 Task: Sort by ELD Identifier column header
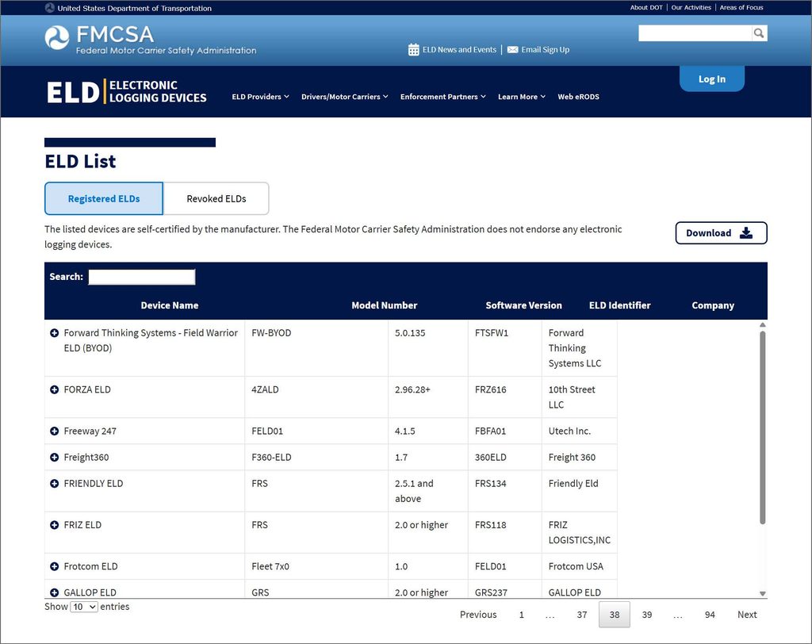click(620, 305)
